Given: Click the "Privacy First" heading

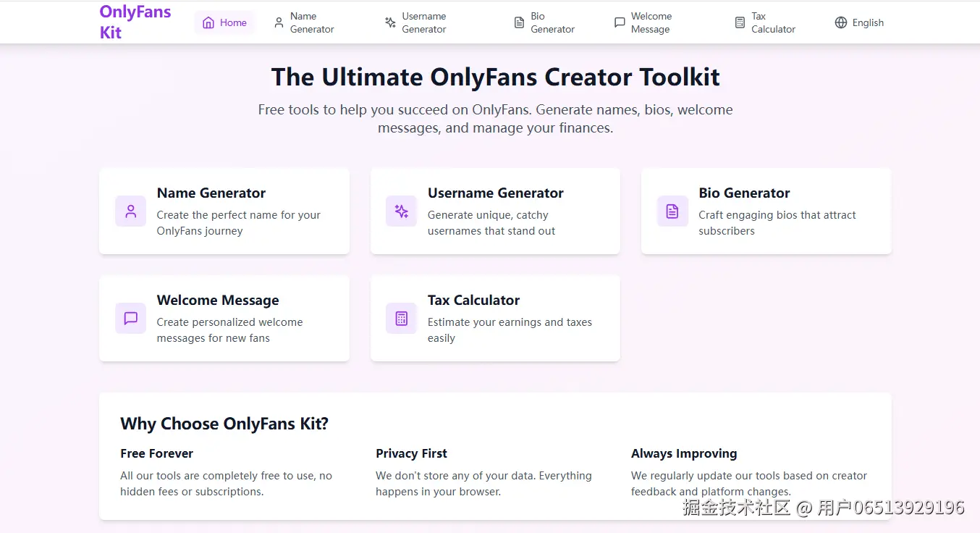Looking at the screenshot, I should [x=412, y=453].
